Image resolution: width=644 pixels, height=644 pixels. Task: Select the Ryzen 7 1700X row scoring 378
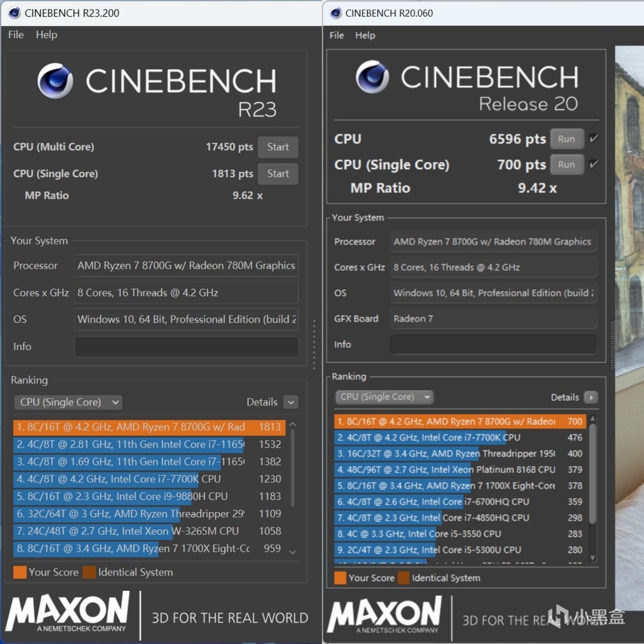click(460, 486)
